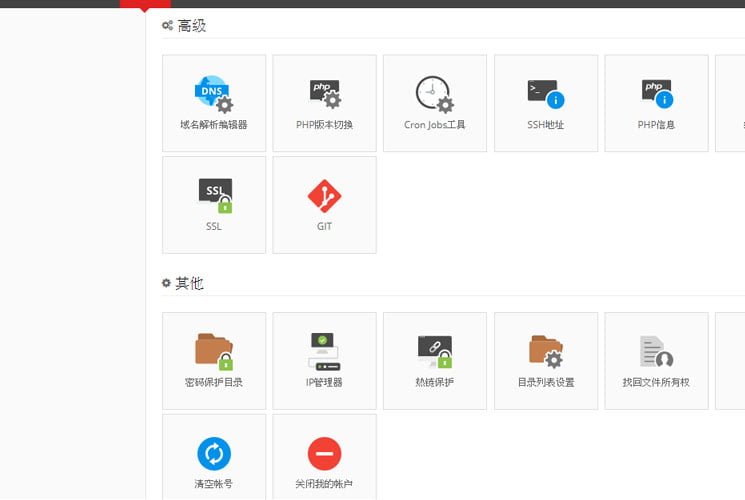Click the blue 清空帐号 refresh icon

click(214, 453)
